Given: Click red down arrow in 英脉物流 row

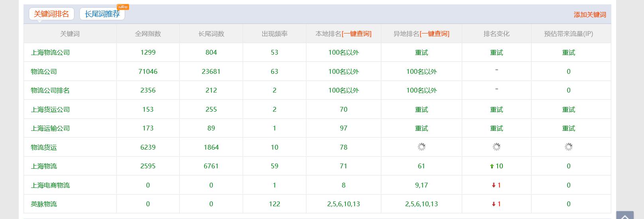Looking at the screenshot, I should (x=493, y=204).
